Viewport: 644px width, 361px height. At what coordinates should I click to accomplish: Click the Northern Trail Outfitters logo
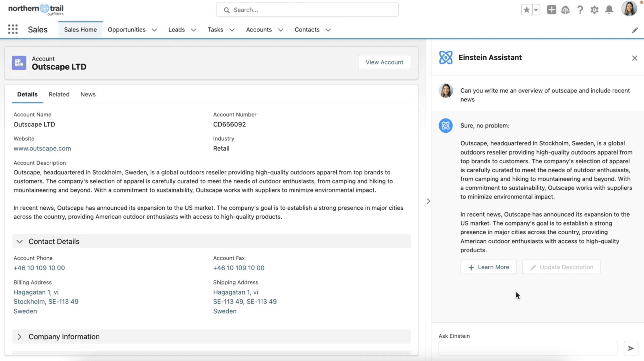(x=36, y=10)
